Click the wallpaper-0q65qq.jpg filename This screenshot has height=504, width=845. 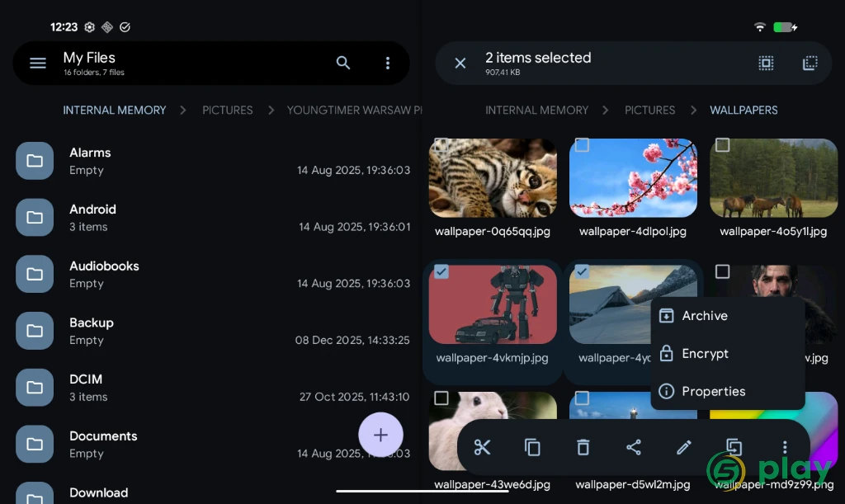[493, 232]
